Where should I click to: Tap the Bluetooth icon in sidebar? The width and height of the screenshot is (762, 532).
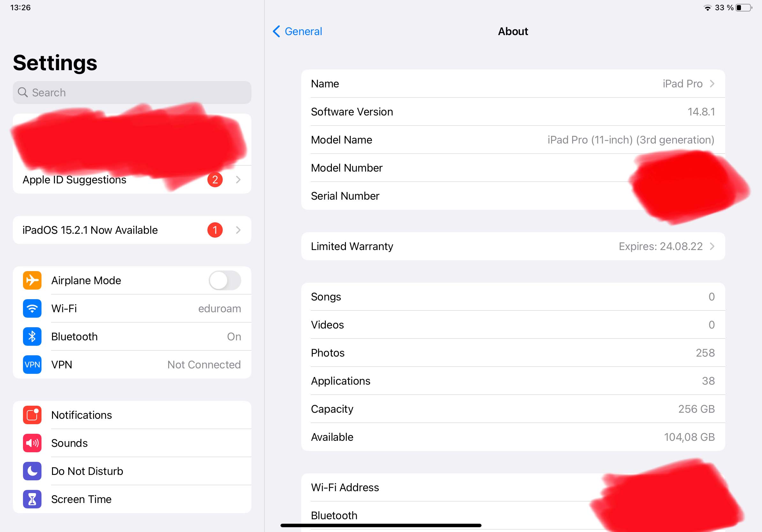click(32, 336)
